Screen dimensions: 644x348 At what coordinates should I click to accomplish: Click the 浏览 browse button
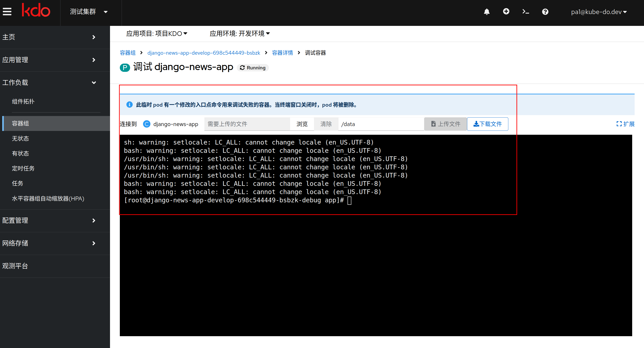point(302,124)
